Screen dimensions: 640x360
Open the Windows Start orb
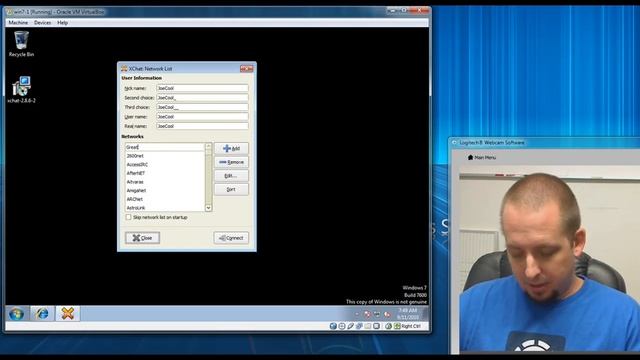pyautogui.click(x=16, y=313)
